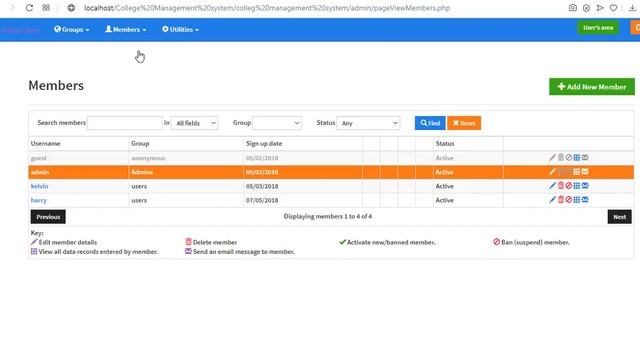The height and width of the screenshot is (360, 640).
Task: Click the browser send/flow arrow icon
Action: tap(600, 8)
